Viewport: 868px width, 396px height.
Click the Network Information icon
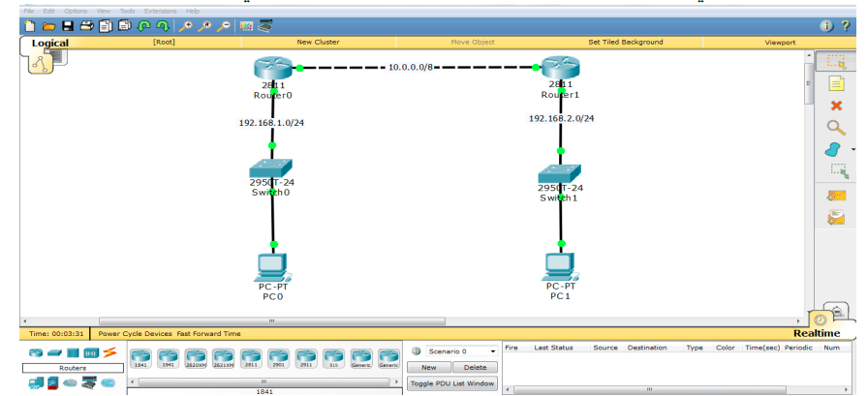pos(827,25)
